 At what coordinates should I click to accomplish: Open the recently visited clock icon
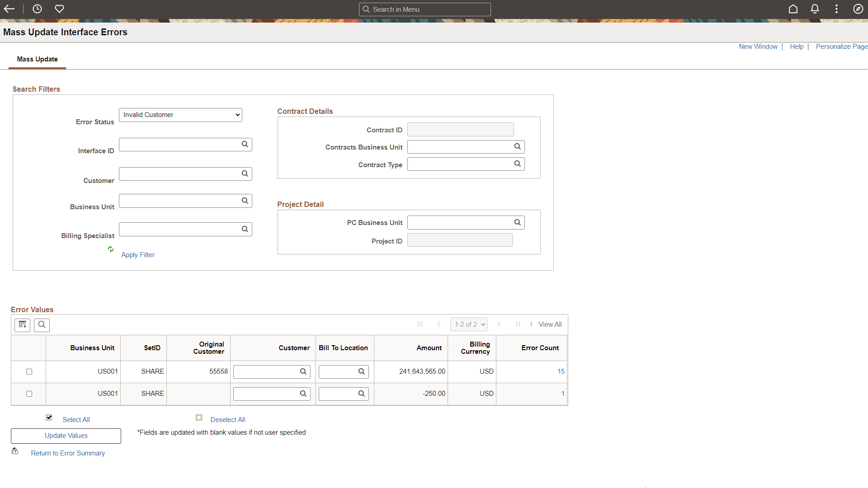(37, 9)
